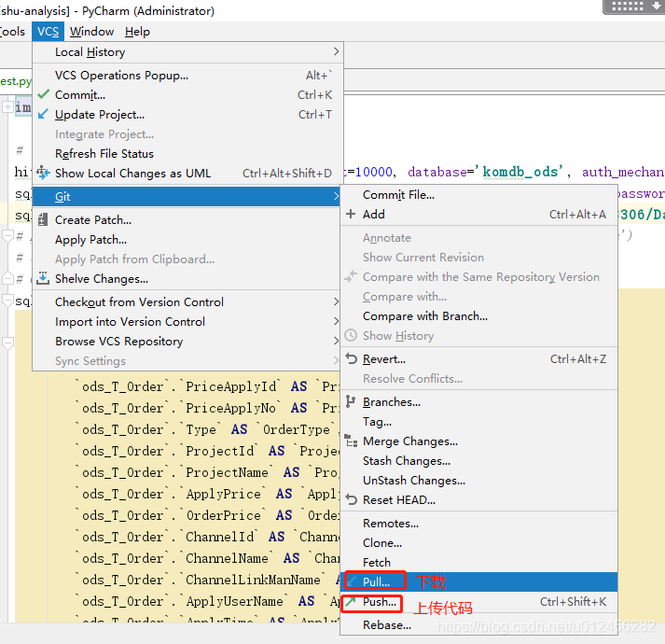Expand the Git submenu arrow
665x644 pixels.
click(336, 196)
